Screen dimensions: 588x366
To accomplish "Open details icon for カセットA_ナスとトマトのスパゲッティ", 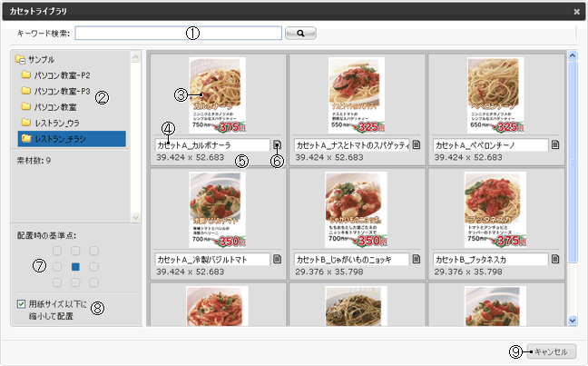I will point(416,144).
